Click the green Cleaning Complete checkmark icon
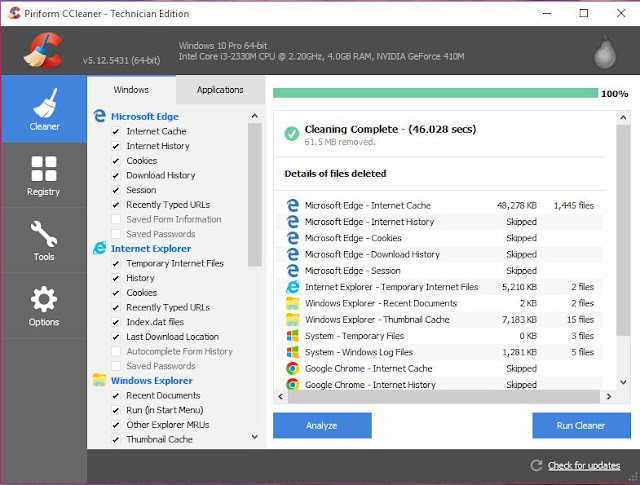640x485 pixels. 291,133
